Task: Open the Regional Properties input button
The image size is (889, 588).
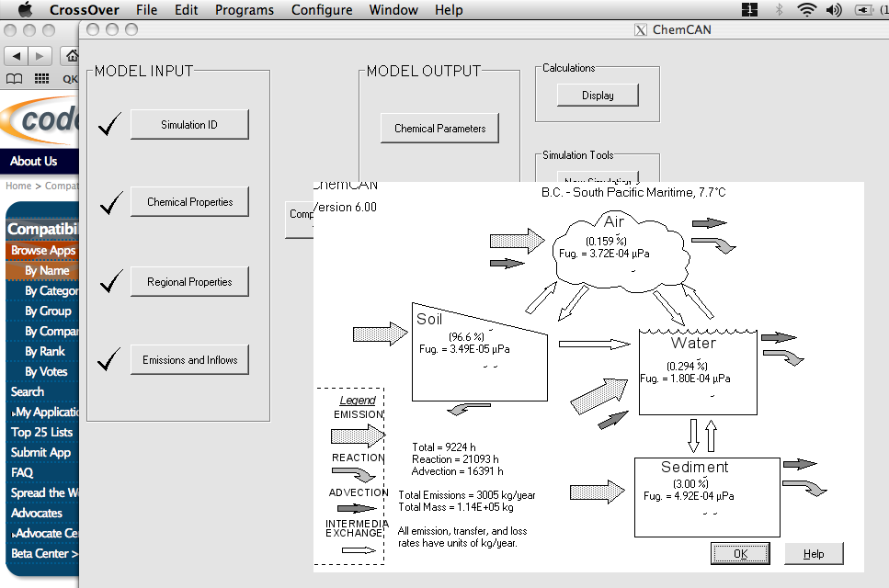Action: (189, 282)
